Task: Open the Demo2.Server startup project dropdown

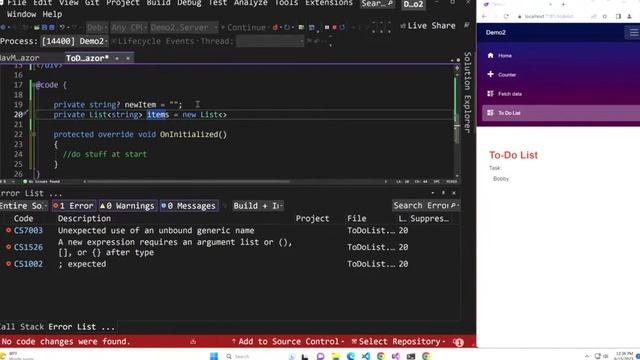Action: [184, 27]
